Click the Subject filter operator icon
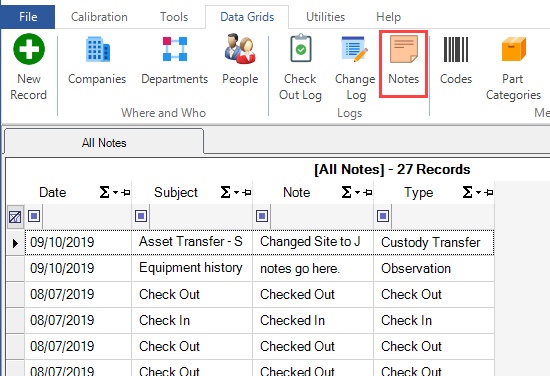The width and height of the screenshot is (550, 376). point(141,216)
